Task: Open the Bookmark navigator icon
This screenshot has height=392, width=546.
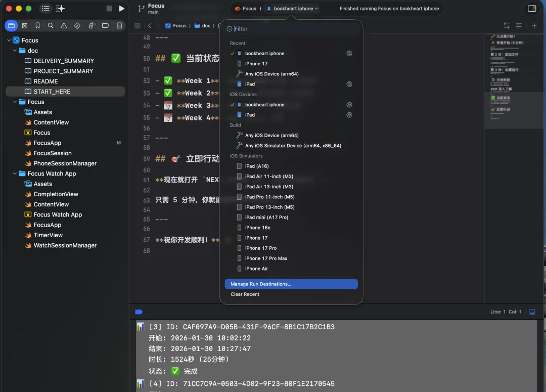Action: pos(37,25)
